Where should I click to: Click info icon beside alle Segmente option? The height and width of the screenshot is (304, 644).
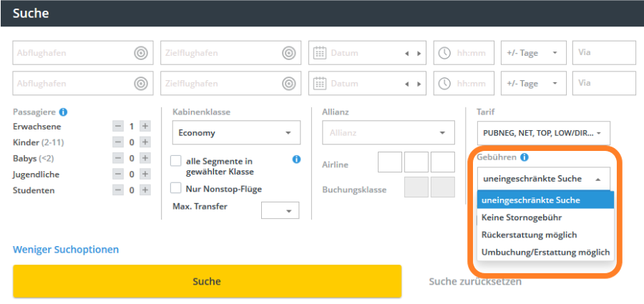296,160
